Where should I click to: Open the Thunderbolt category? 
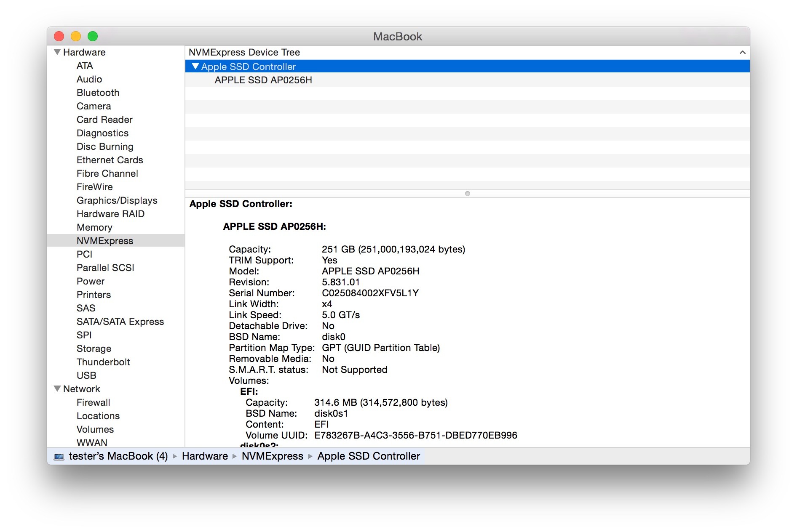coord(103,362)
